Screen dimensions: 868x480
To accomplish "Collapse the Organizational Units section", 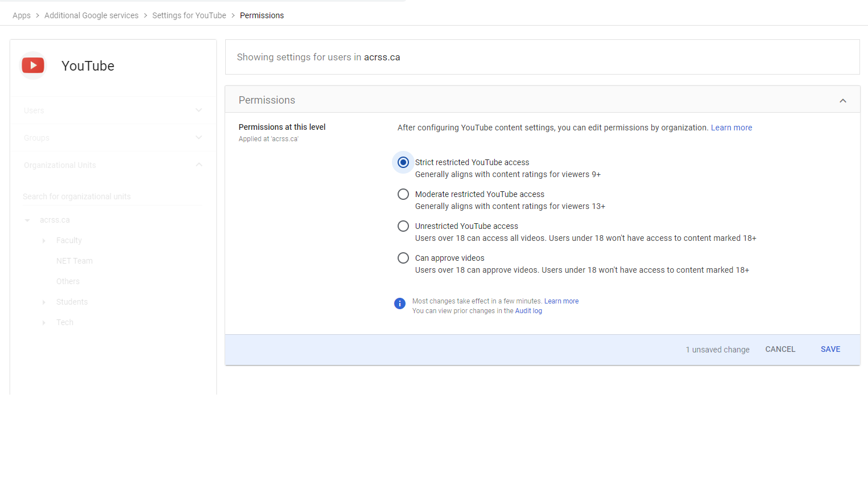I will (x=199, y=165).
